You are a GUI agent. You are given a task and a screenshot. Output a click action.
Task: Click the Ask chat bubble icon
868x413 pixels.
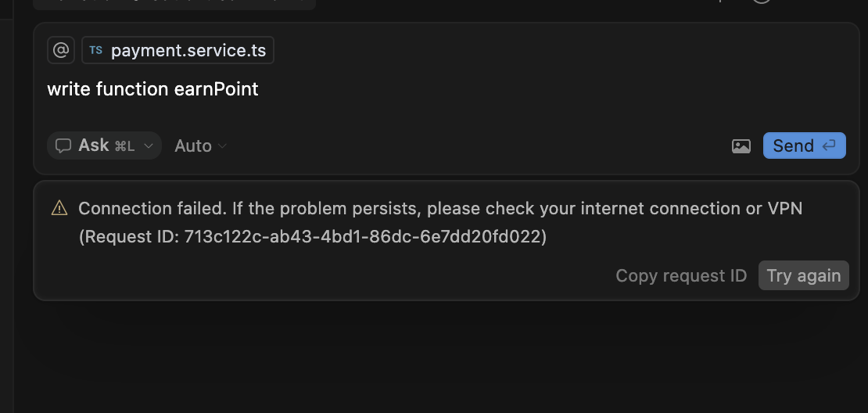pos(63,145)
